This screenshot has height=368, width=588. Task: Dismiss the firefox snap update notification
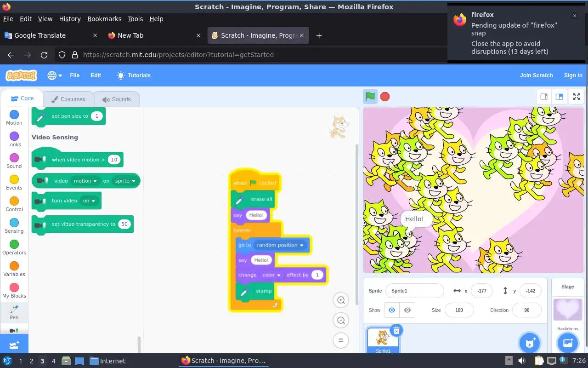point(574,16)
